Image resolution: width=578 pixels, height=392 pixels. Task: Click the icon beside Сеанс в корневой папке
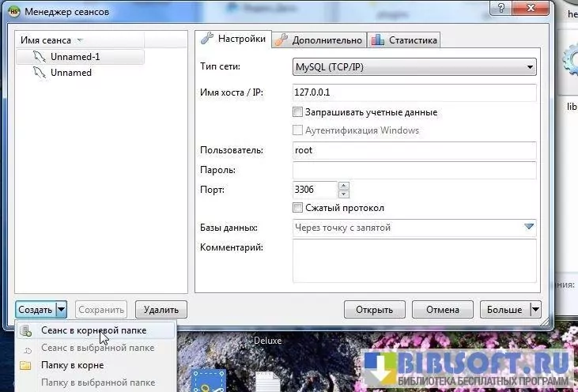coord(25,330)
